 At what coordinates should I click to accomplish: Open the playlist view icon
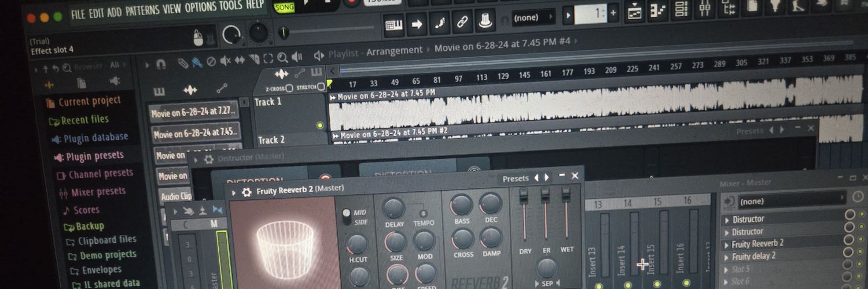[x=635, y=11]
